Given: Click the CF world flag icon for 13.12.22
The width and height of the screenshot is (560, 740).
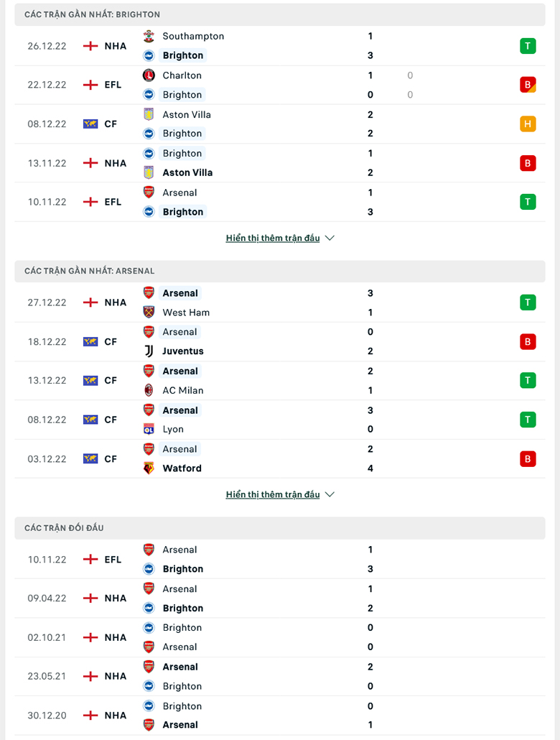Looking at the screenshot, I should 90,380.
